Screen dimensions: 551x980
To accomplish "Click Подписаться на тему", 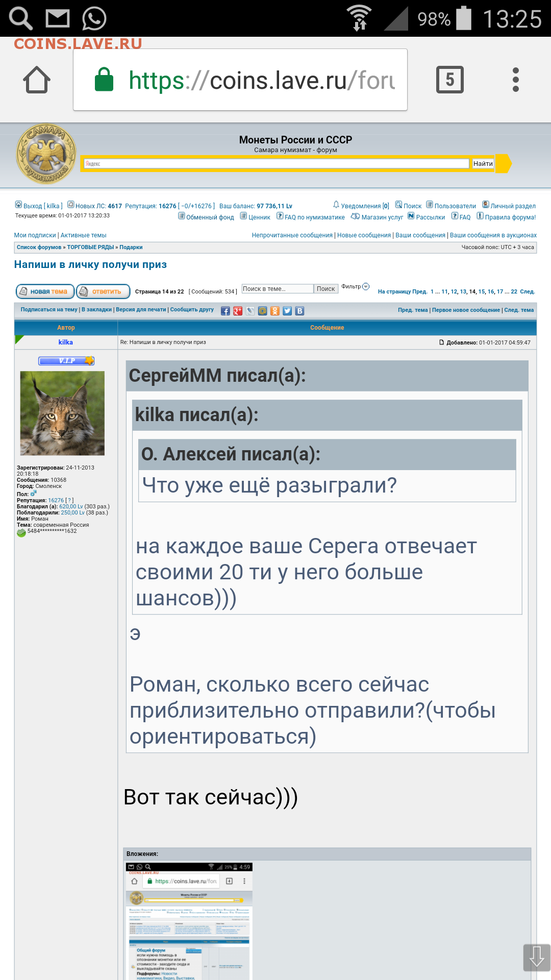I will pyautogui.click(x=49, y=310).
